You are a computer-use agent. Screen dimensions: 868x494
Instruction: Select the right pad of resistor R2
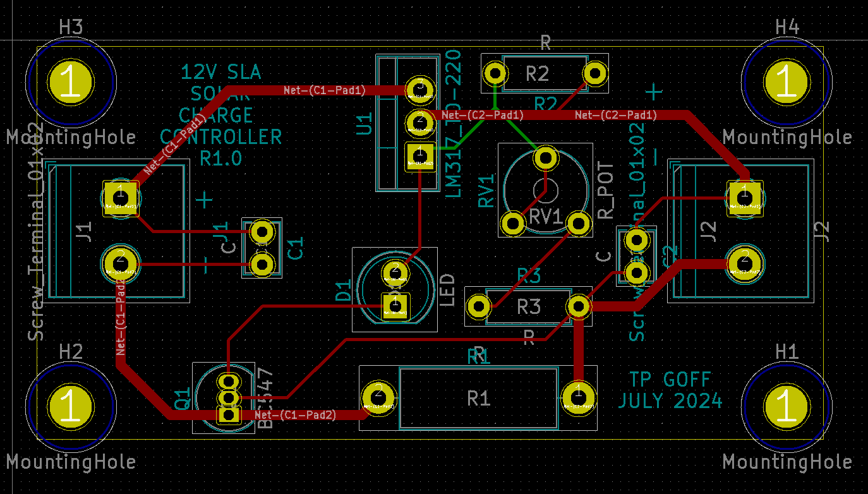click(x=594, y=74)
